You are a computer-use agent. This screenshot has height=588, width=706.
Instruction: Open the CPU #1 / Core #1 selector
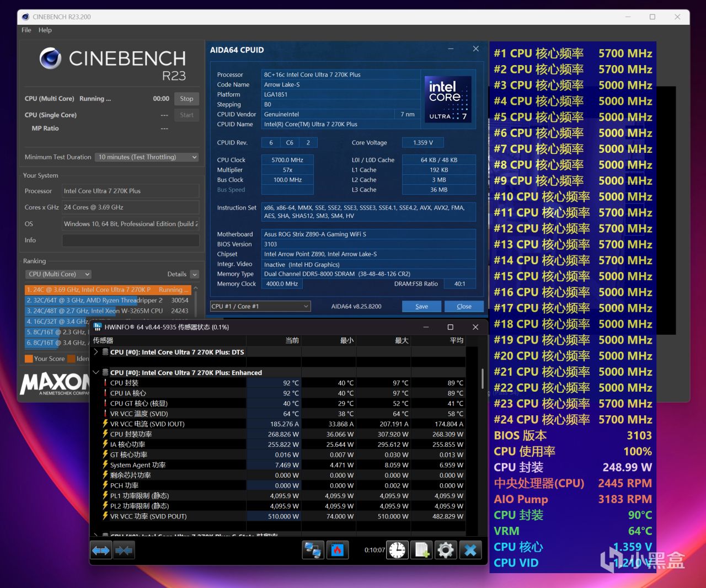click(x=260, y=306)
